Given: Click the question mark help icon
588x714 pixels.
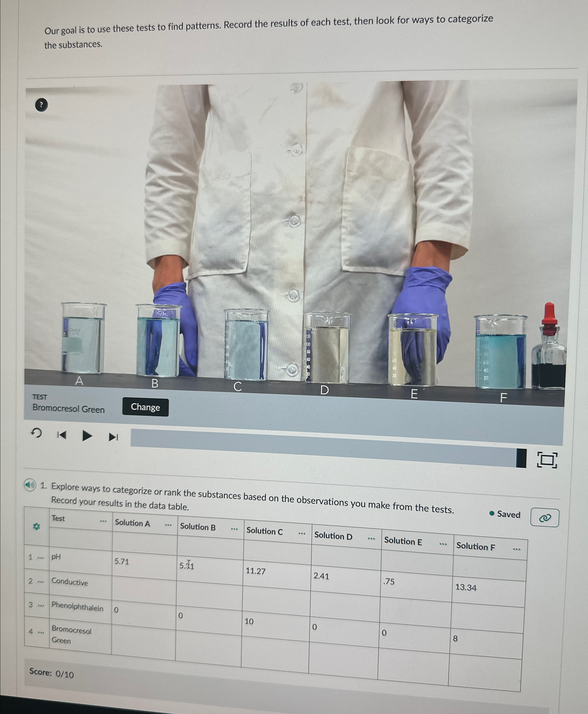Looking at the screenshot, I should pyautogui.click(x=41, y=105).
